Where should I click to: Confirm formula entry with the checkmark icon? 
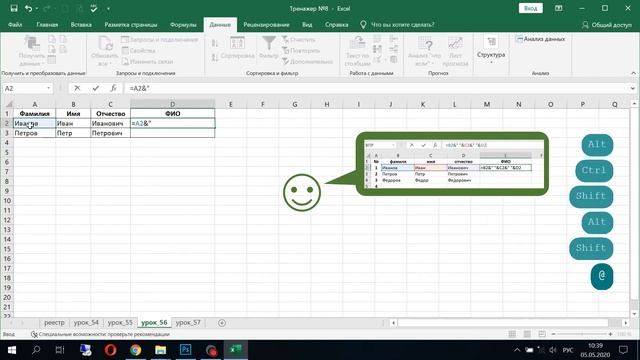[96, 88]
